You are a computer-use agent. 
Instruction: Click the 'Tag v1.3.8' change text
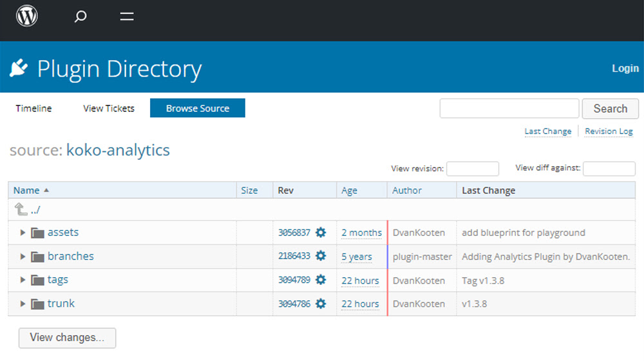click(x=483, y=281)
